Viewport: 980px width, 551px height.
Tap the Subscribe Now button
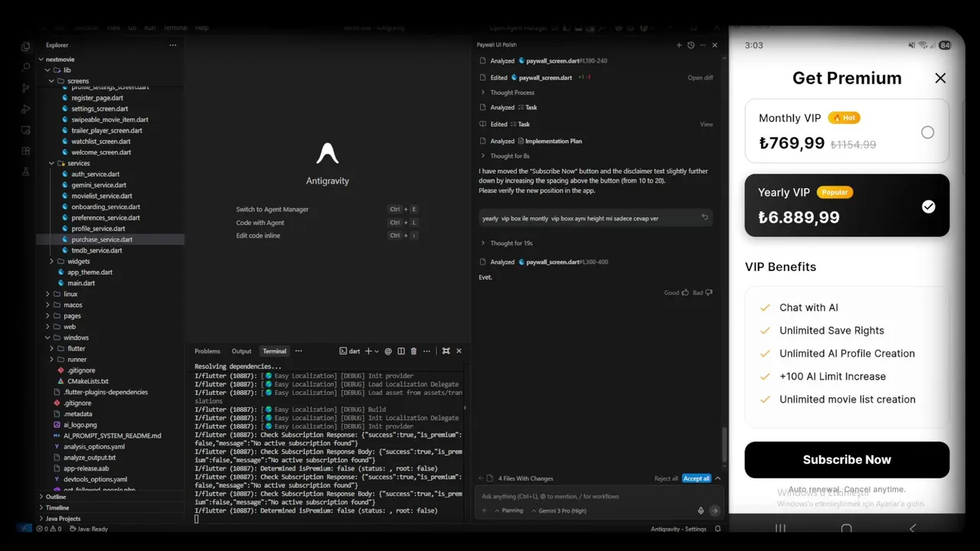pyautogui.click(x=847, y=460)
